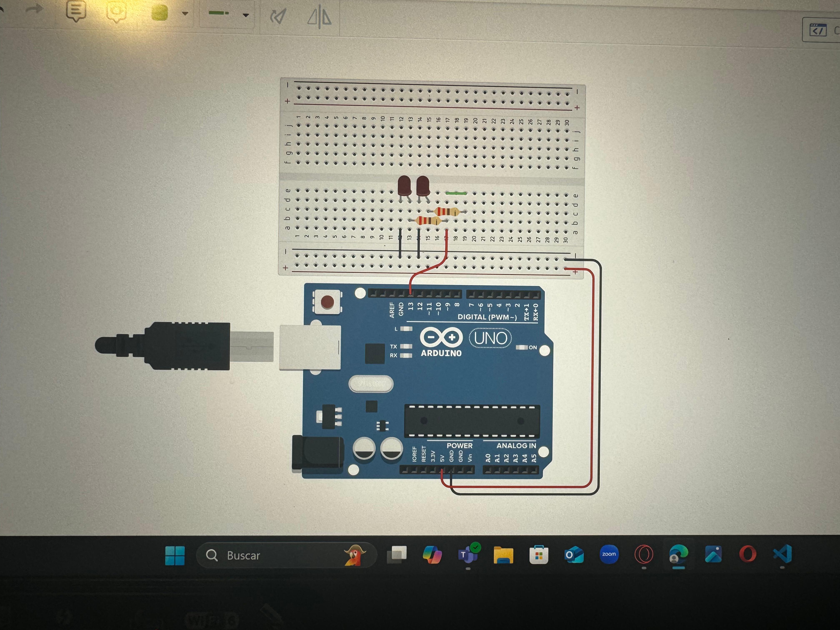Screen dimensions: 840x630
Task: Open Microsoft Teams from taskbar
Action: click(468, 555)
